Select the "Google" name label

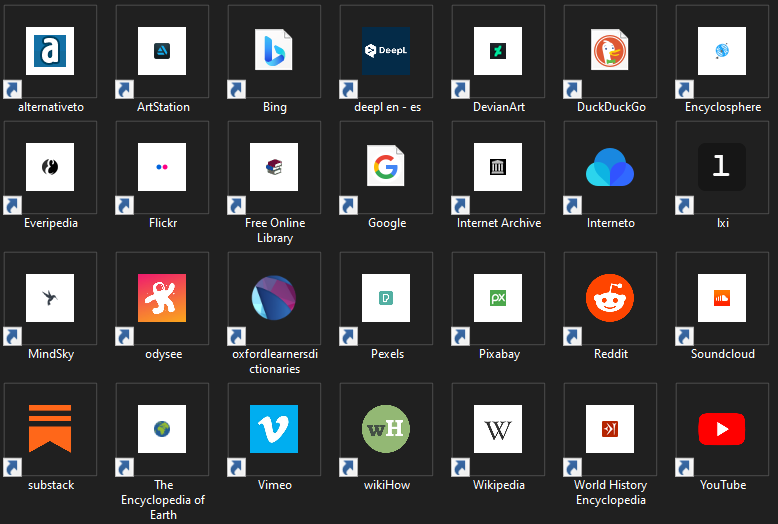click(x=387, y=223)
